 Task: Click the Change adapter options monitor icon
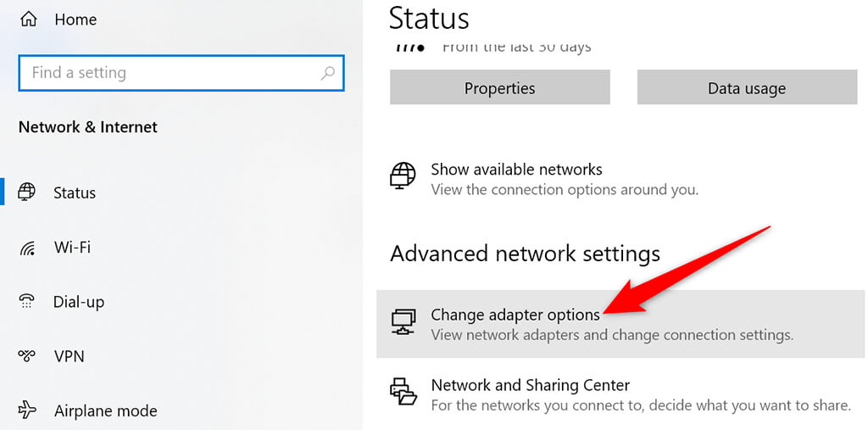[403, 322]
